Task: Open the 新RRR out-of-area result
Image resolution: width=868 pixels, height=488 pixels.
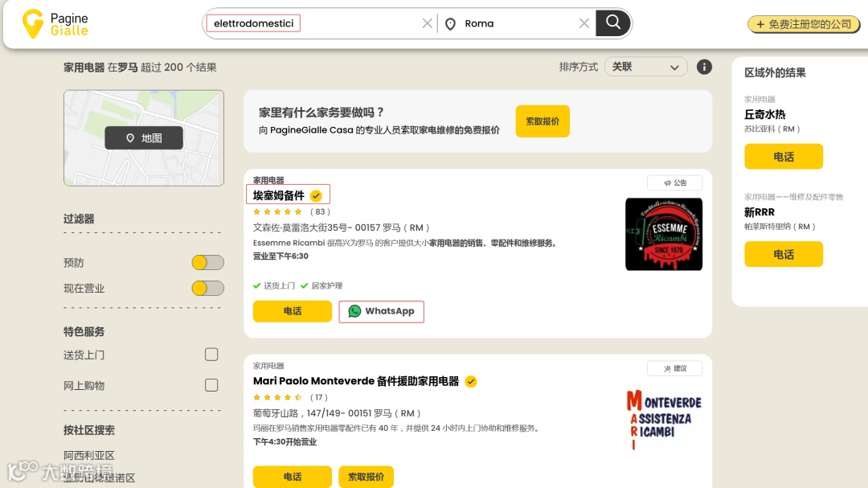Action: 759,212
